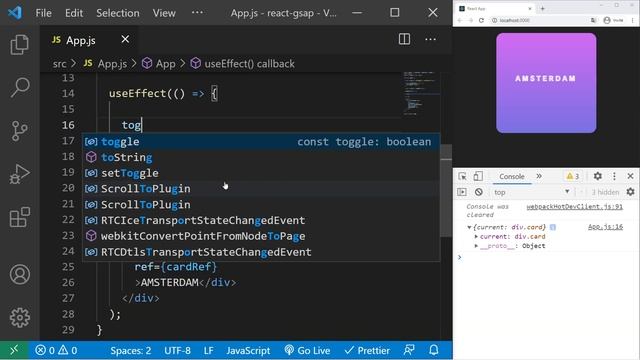Click App in the breadcrumb
The height and width of the screenshot is (360, 640).
[158, 64]
